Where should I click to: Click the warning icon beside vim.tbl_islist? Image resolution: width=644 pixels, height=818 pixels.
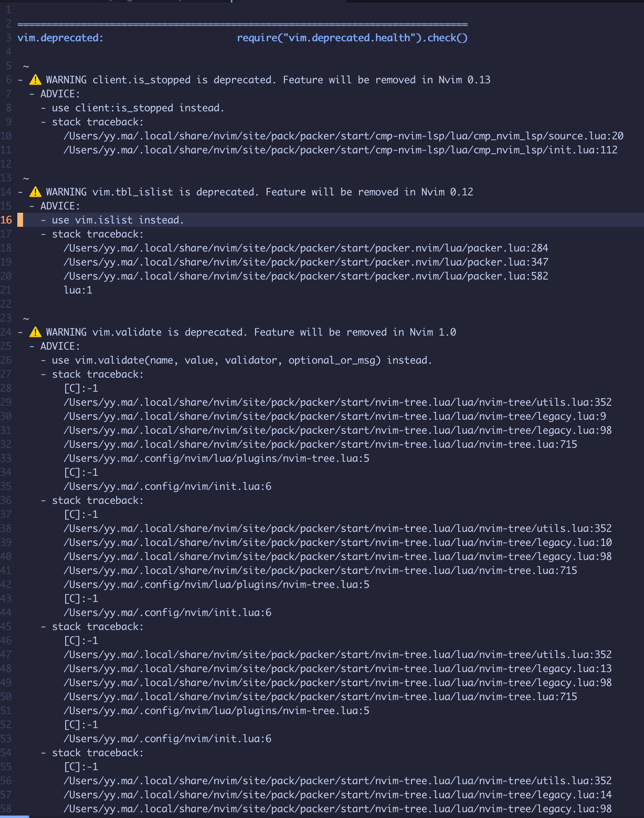[x=35, y=192]
